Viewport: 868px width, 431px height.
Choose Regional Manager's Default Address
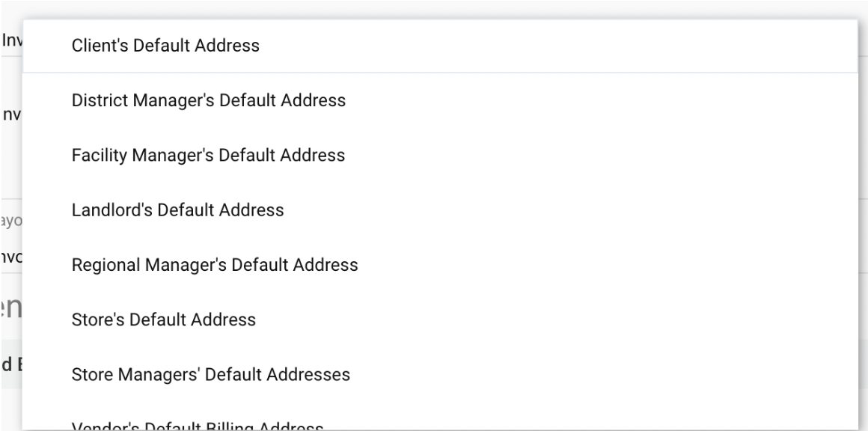tap(215, 265)
